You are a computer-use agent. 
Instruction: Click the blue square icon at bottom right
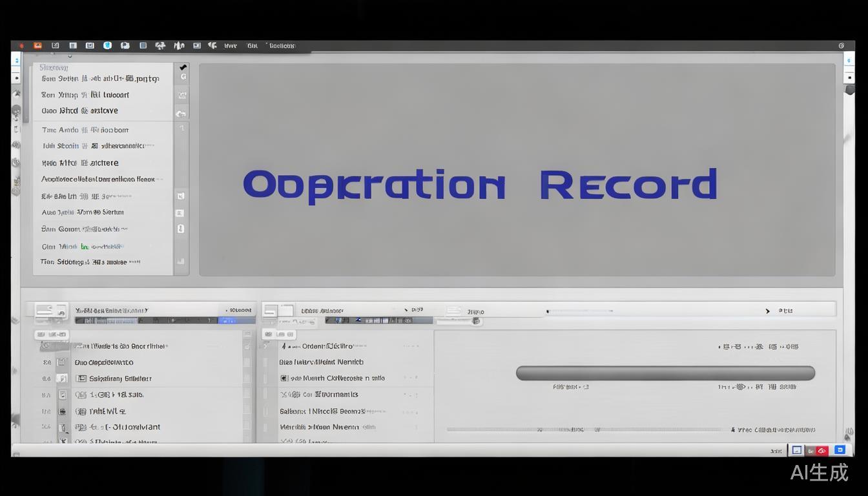[840, 449]
